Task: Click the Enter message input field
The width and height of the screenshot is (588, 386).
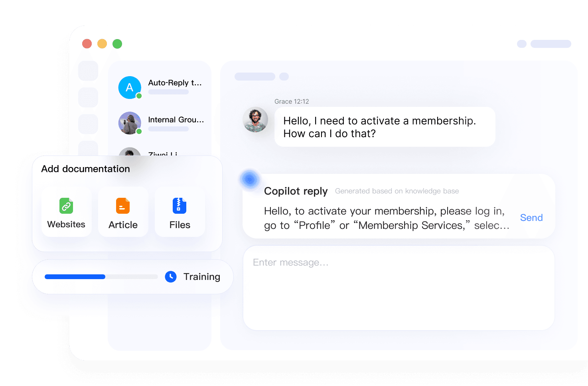Action: pos(399,288)
